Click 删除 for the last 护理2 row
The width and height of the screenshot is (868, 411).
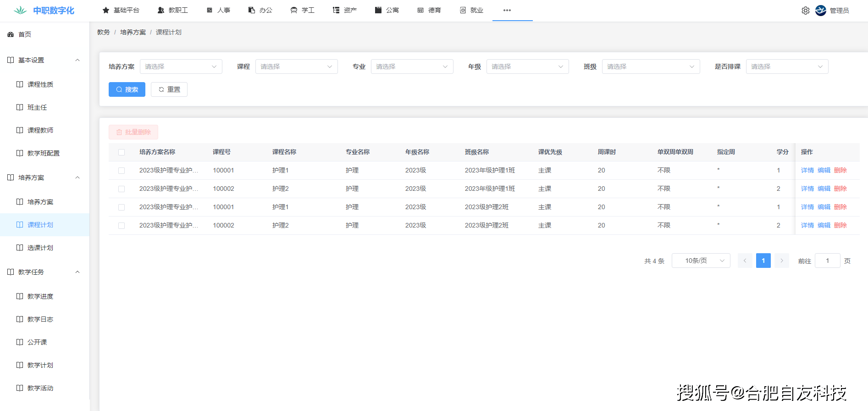(x=840, y=225)
